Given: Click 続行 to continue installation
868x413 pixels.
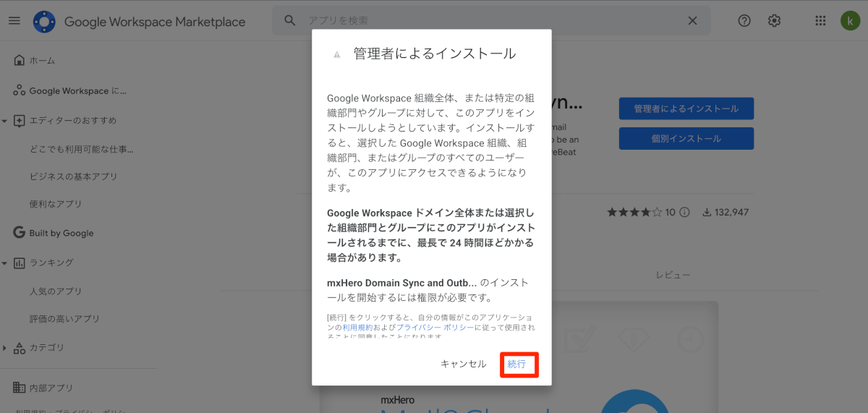Looking at the screenshot, I should 518,364.
